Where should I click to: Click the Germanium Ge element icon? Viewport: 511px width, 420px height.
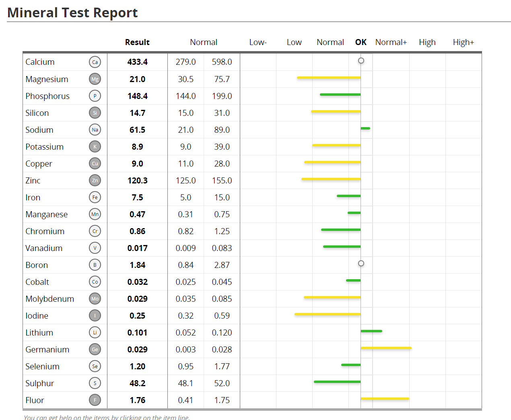[x=95, y=350]
